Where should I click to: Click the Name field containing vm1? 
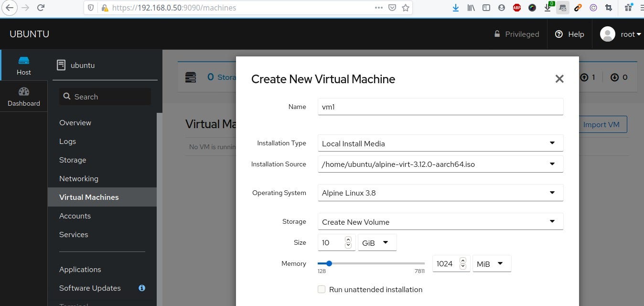pos(440,107)
